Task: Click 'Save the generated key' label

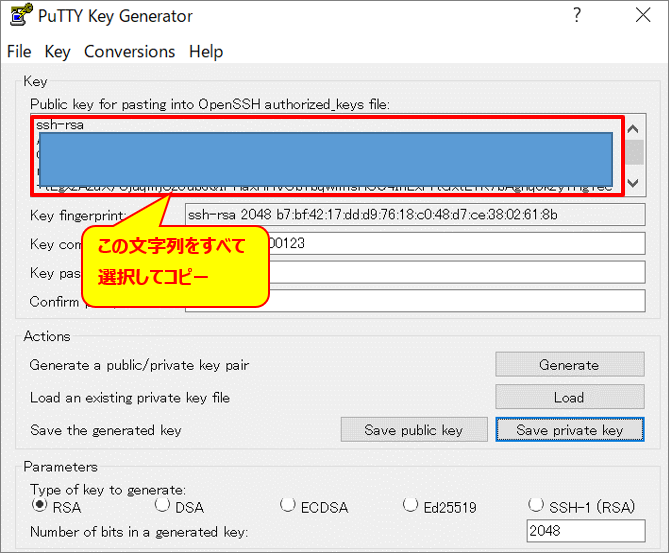Action: 106,430
